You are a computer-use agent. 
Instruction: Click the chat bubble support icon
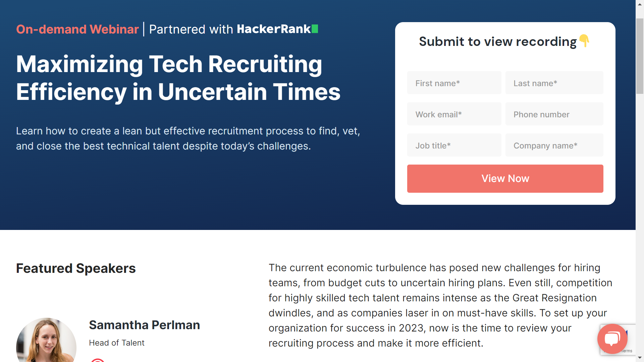click(x=612, y=338)
